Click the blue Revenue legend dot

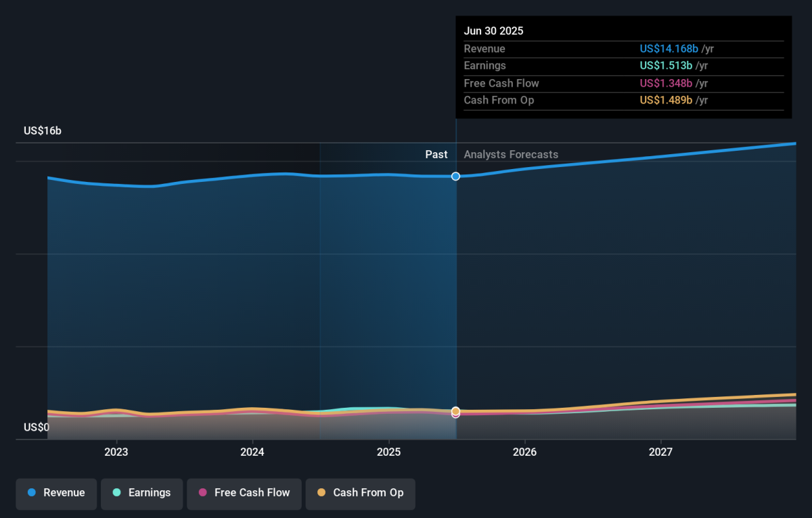(32, 493)
